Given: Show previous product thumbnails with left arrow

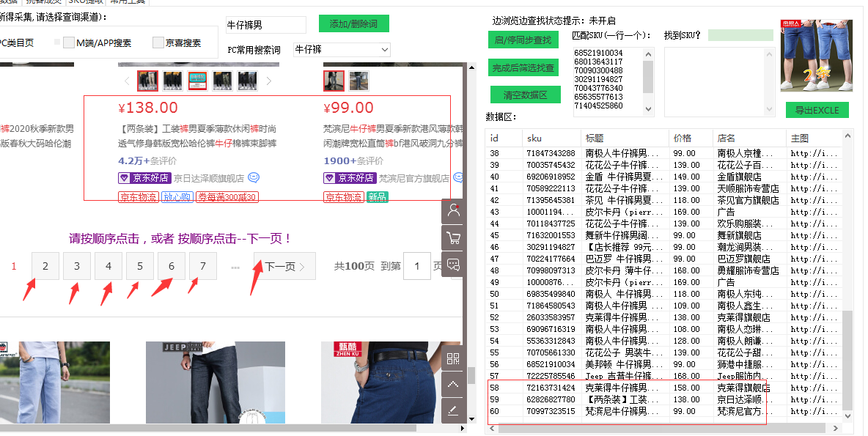Looking at the screenshot, I should click(x=127, y=81).
